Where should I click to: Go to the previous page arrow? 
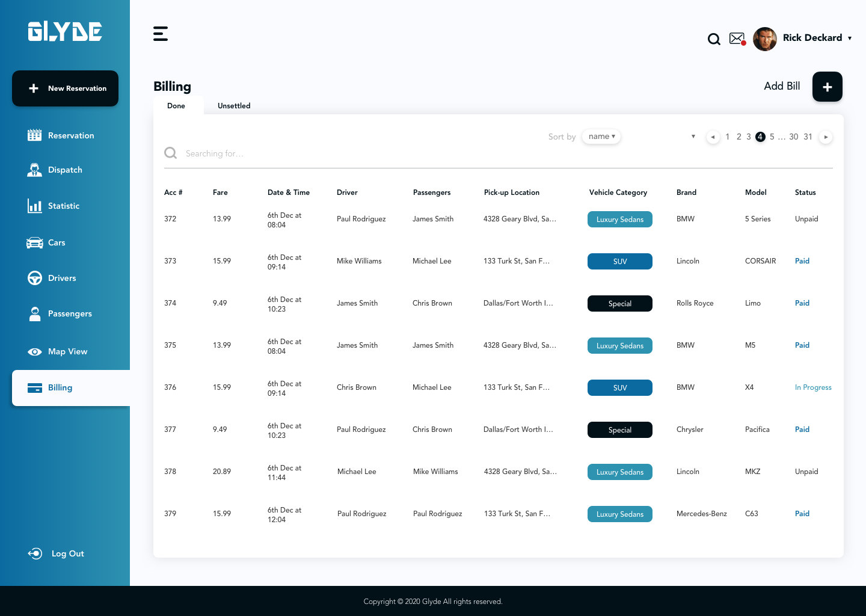713,137
